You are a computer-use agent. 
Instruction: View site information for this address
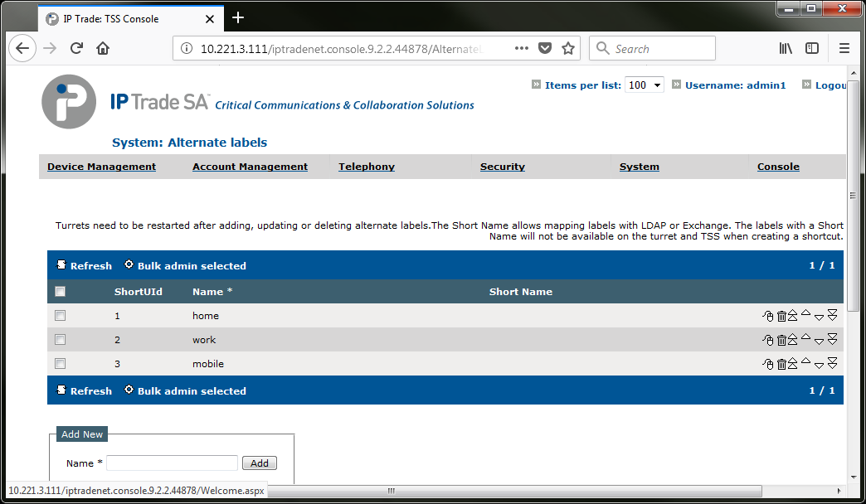(187, 49)
